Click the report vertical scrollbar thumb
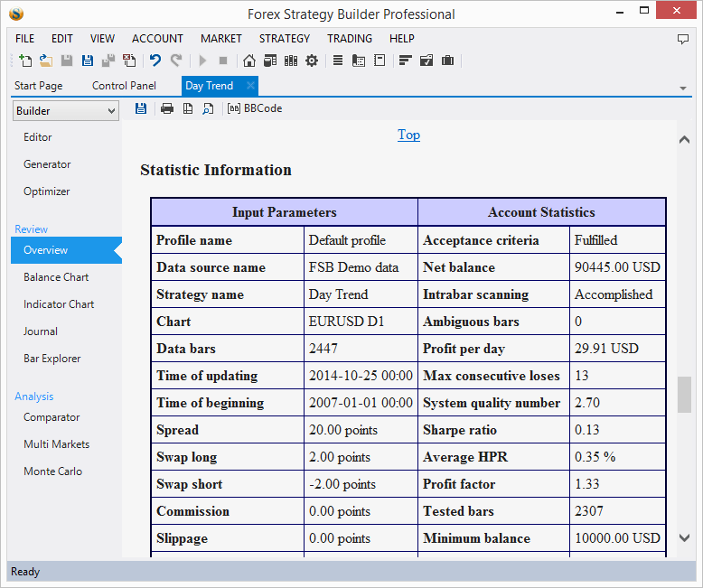 pyautogui.click(x=684, y=395)
